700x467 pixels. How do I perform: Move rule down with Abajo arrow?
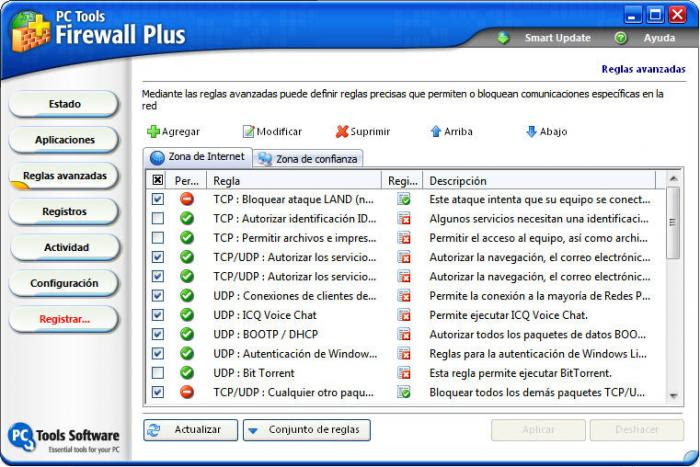pyautogui.click(x=531, y=131)
